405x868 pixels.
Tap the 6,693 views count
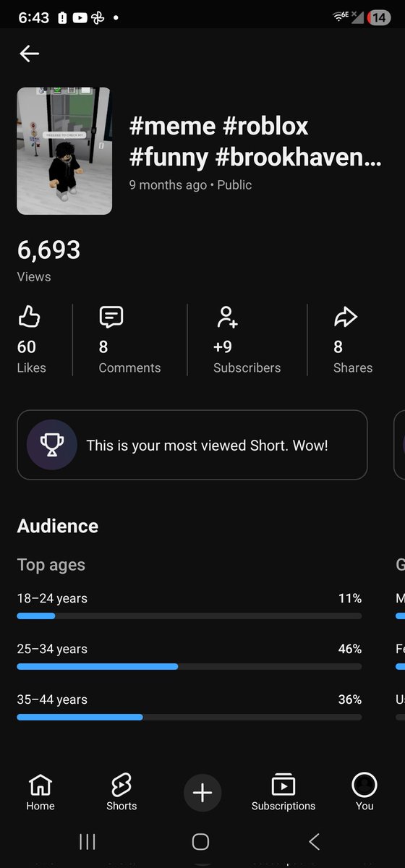48,250
